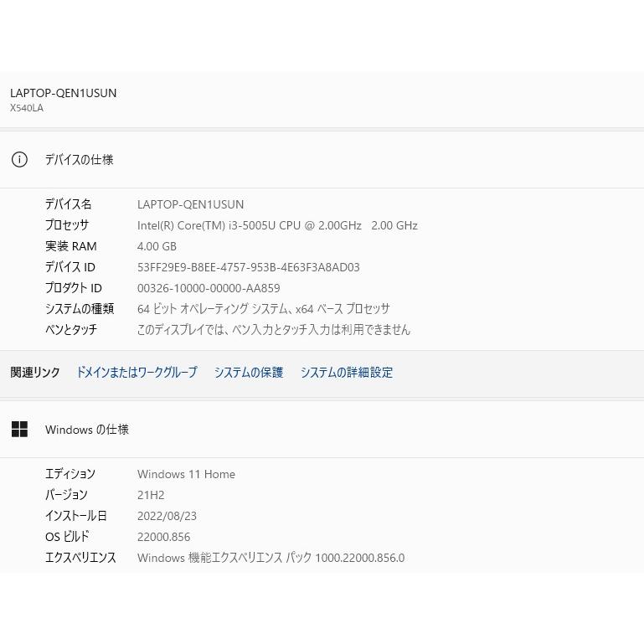Open the システムの詳細設定 link
The height and width of the screenshot is (644, 644).
point(347,373)
